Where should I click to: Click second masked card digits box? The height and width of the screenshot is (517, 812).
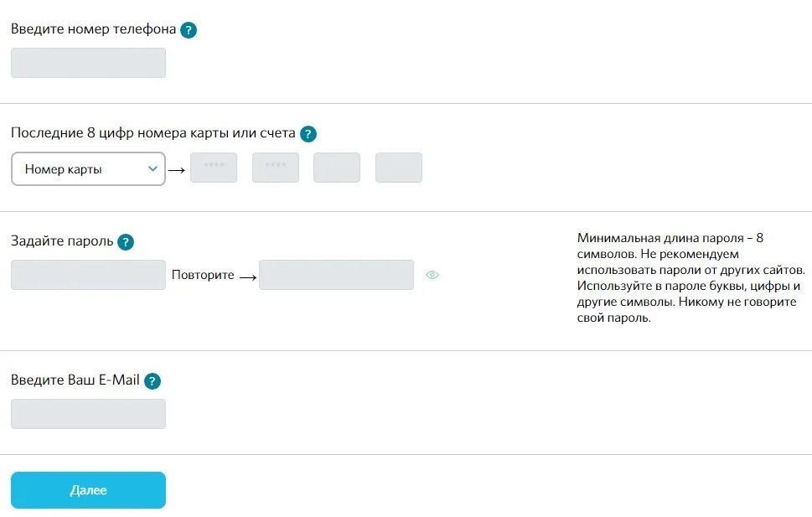coord(276,168)
